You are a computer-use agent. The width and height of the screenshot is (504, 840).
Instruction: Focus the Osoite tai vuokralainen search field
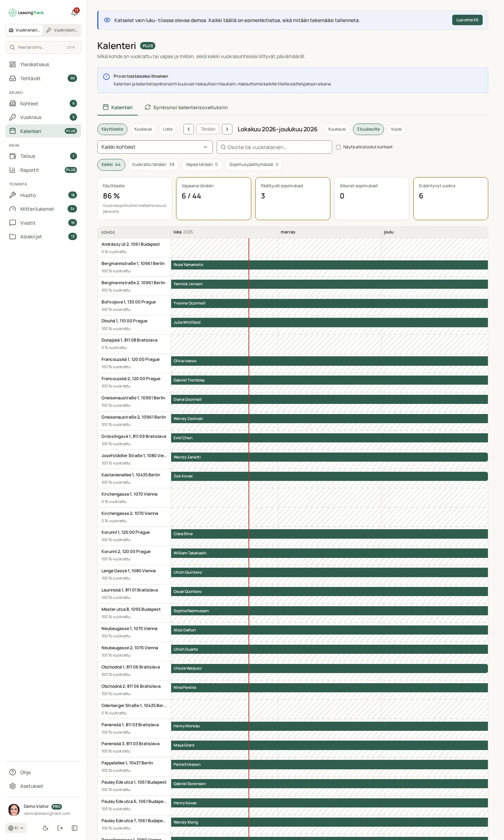(x=274, y=147)
